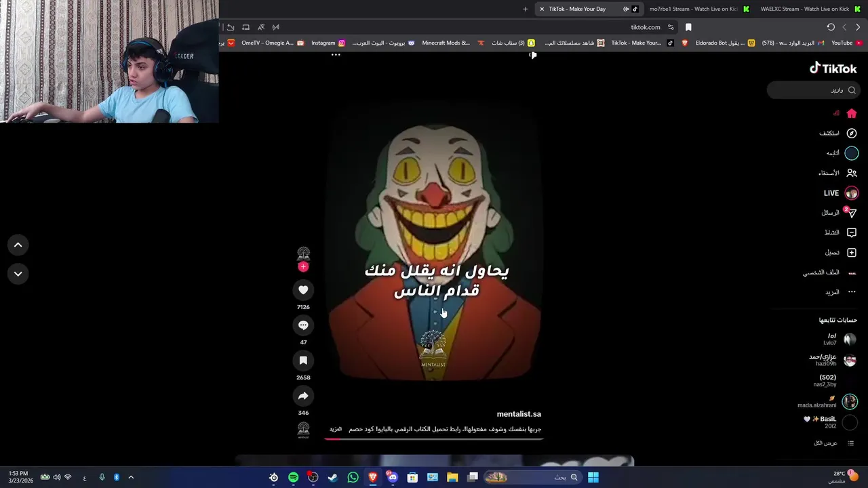868x488 pixels.
Task: Open followed account BasiL
Action: [831, 422]
